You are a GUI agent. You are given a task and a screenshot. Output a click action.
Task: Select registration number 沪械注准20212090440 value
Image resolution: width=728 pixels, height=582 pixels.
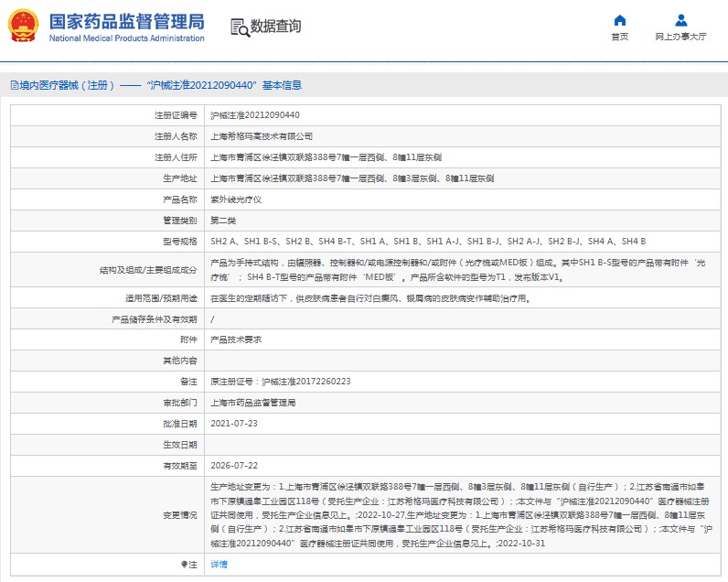click(255, 115)
